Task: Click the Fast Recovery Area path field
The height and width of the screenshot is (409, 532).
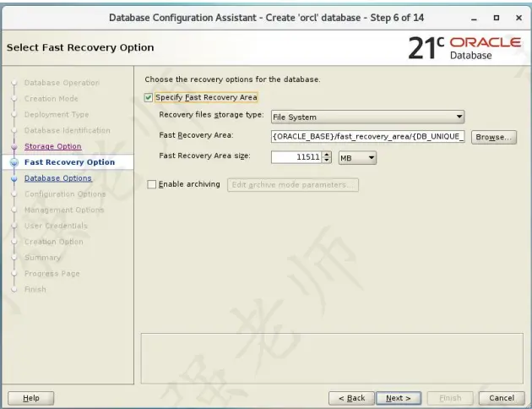Action: [x=368, y=136]
